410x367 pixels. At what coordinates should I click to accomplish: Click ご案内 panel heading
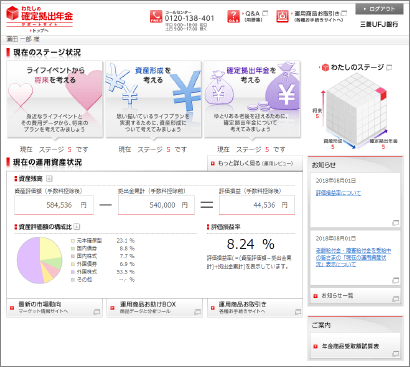point(321,325)
